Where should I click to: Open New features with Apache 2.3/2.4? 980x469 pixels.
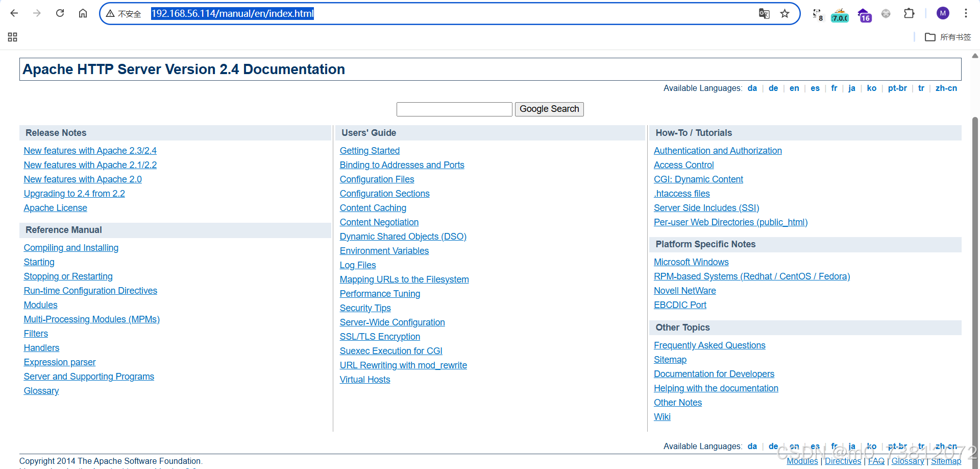pyautogui.click(x=90, y=151)
